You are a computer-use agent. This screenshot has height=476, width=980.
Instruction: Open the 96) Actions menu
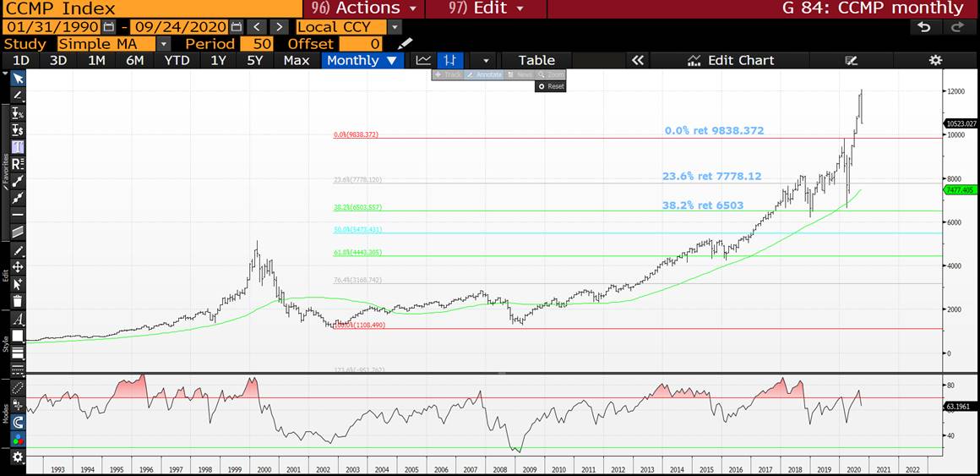tap(364, 8)
